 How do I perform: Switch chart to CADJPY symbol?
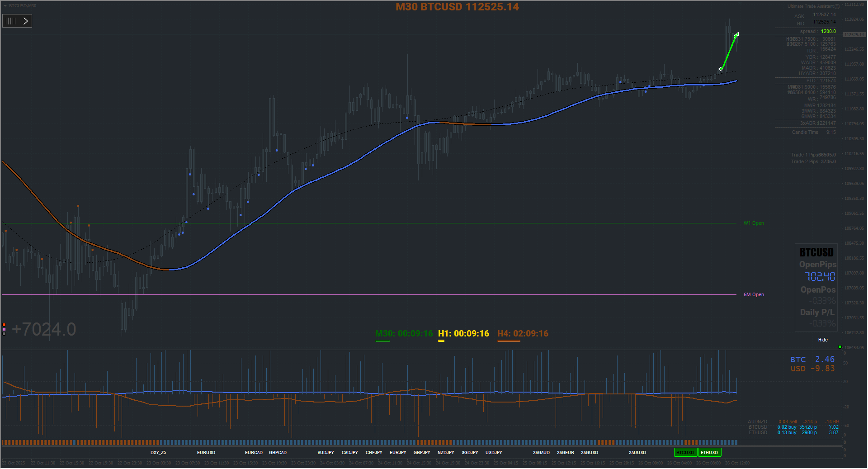pyautogui.click(x=349, y=452)
